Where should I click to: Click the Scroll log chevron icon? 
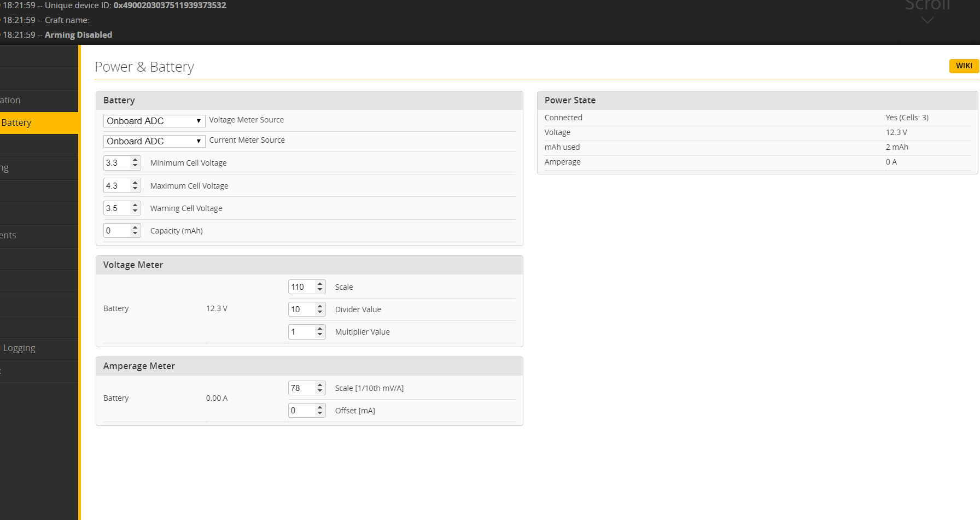pos(927,20)
